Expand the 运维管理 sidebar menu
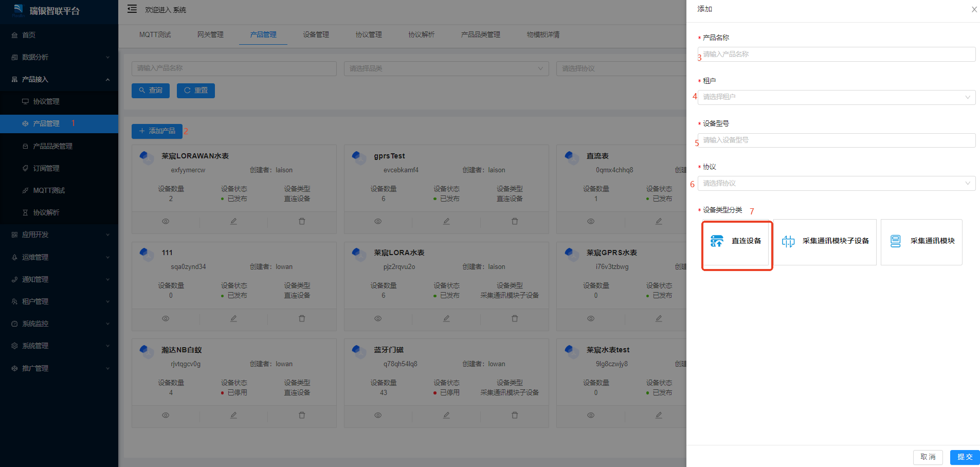The width and height of the screenshot is (980, 467). (x=59, y=257)
